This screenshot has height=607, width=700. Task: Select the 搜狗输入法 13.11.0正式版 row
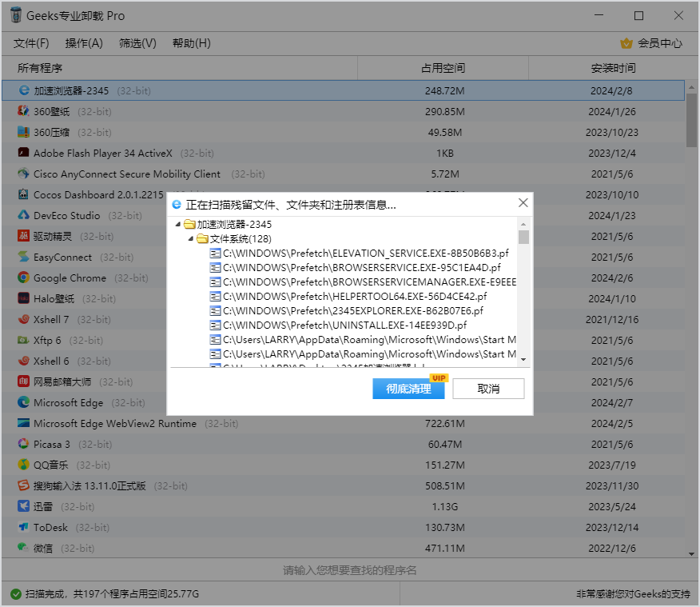[x=343, y=485]
